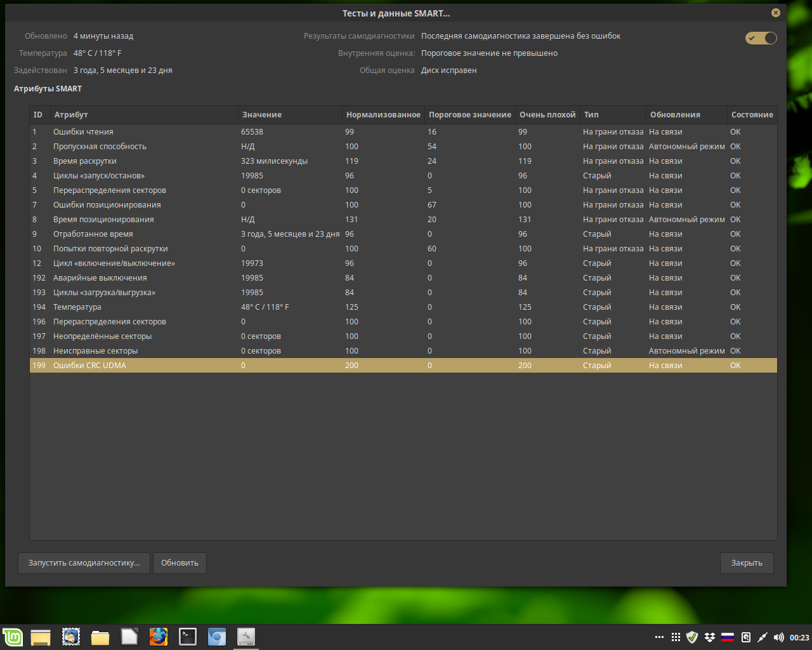
Task: Sort by the Значение column header
Action: [262, 115]
